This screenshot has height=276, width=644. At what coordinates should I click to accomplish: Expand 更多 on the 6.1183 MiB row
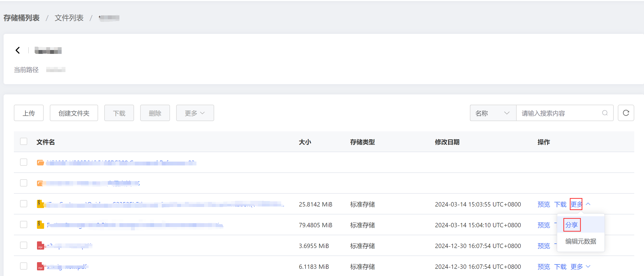tap(580, 267)
